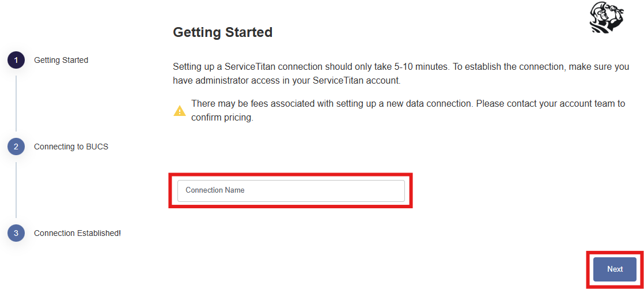Click "confirm pricing." in the warning text
The image size is (644, 289).
(x=222, y=118)
